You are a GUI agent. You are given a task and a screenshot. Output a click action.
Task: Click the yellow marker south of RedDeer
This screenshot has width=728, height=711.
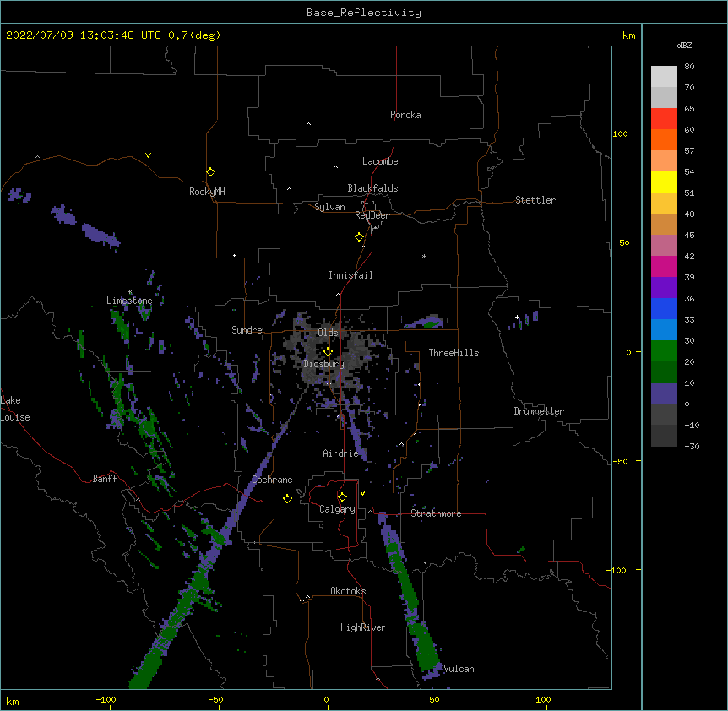tap(359, 237)
